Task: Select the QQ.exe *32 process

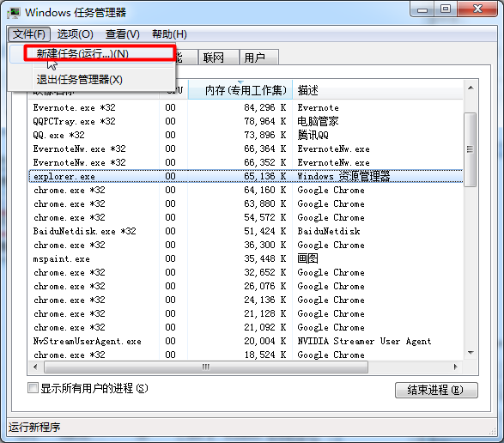Action: tap(246, 135)
